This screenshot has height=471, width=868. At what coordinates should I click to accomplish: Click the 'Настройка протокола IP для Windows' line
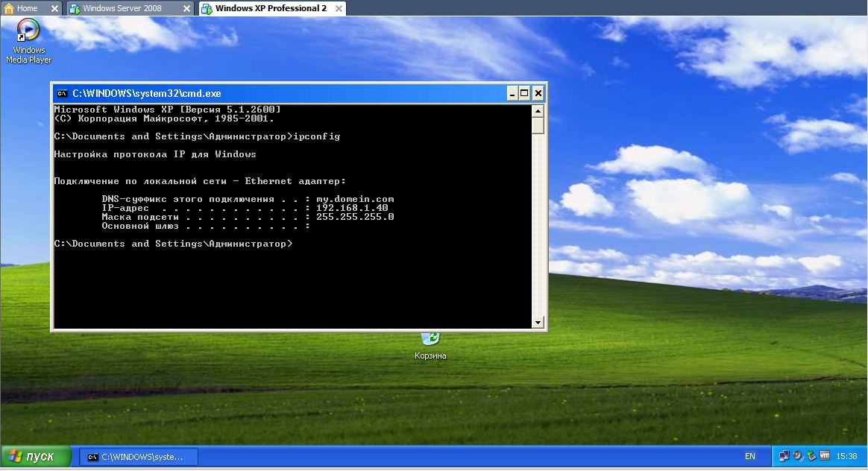click(155, 154)
